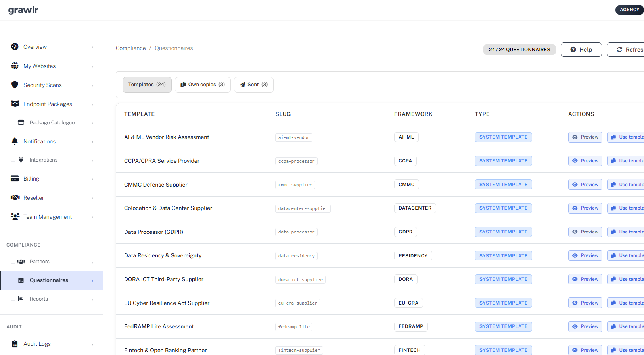
Task: Use template for EU Cyber Resilience Act Supplier
Action: pos(625,303)
